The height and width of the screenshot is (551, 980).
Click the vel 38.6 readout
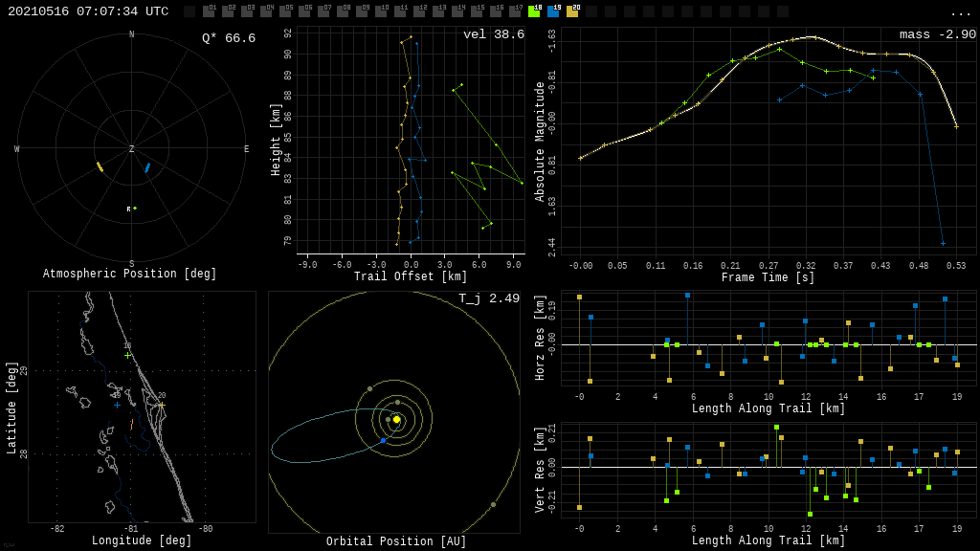[x=494, y=34]
